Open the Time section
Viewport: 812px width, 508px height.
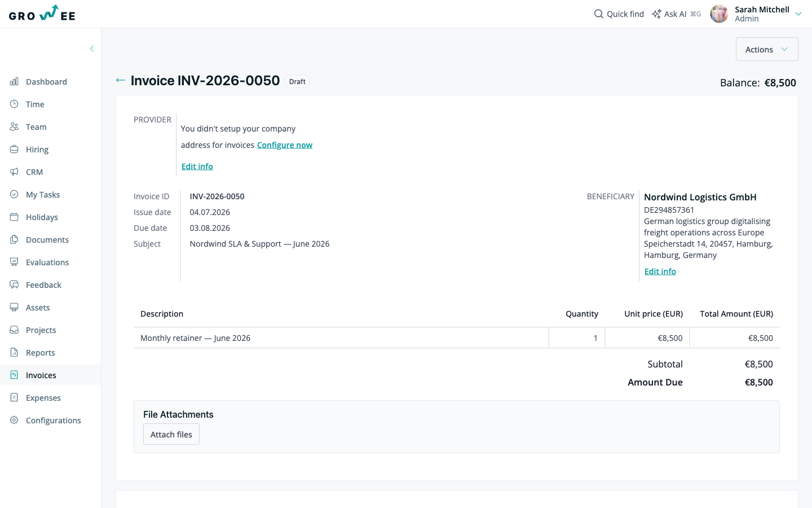51,104
